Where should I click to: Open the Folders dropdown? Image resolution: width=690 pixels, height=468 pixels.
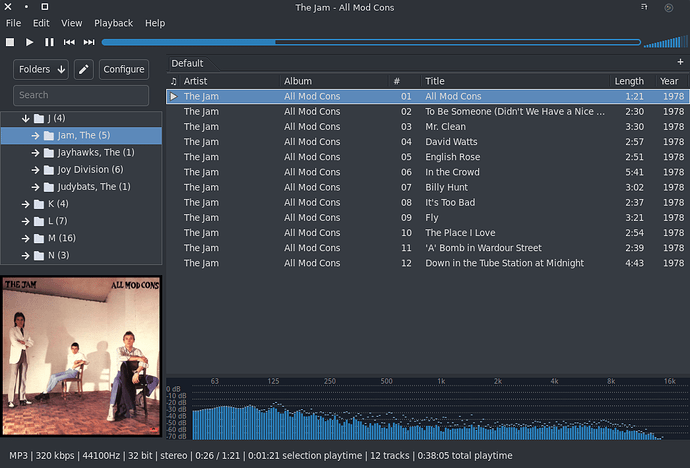pyautogui.click(x=41, y=70)
